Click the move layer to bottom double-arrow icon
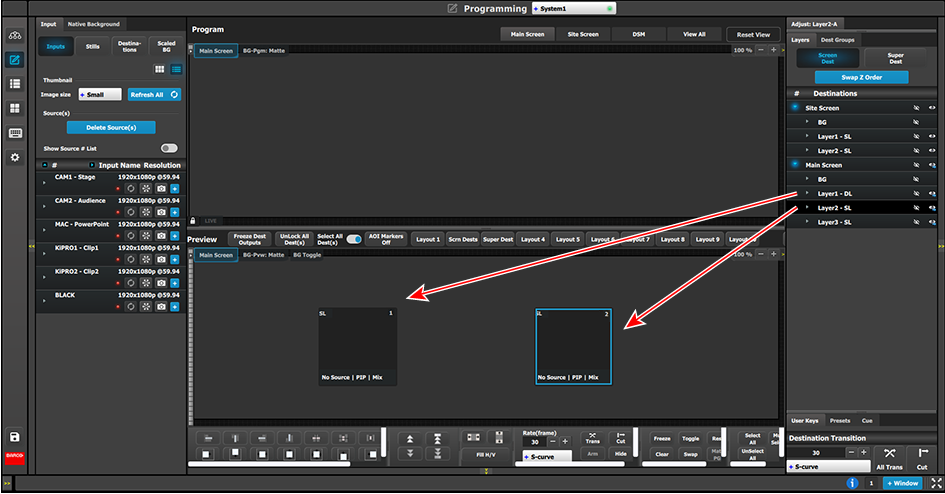945x494 pixels. [438, 453]
